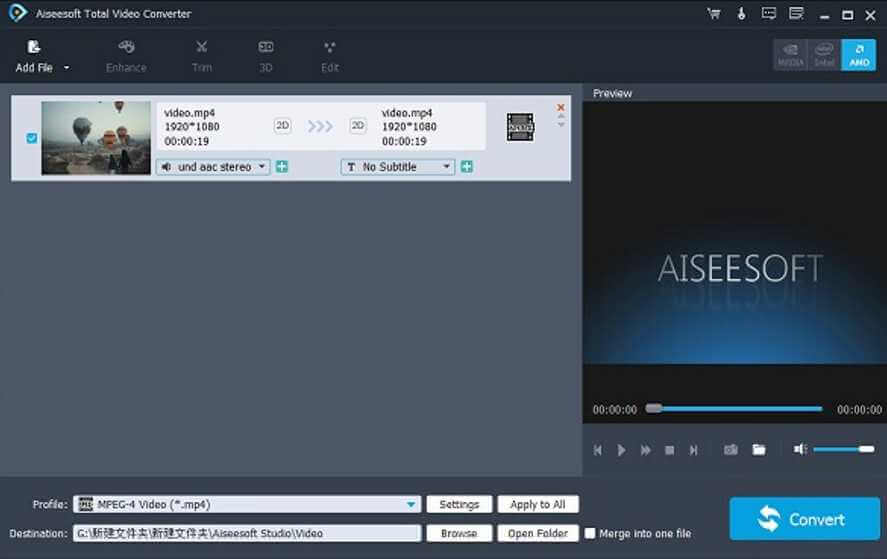The height and width of the screenshot is (559, 887).
Task: Mute the preview volume speaker
Action: (x=800, y=449)
